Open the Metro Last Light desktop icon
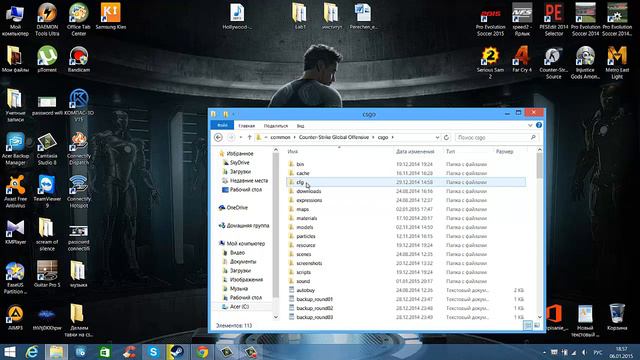 (617, 62)
